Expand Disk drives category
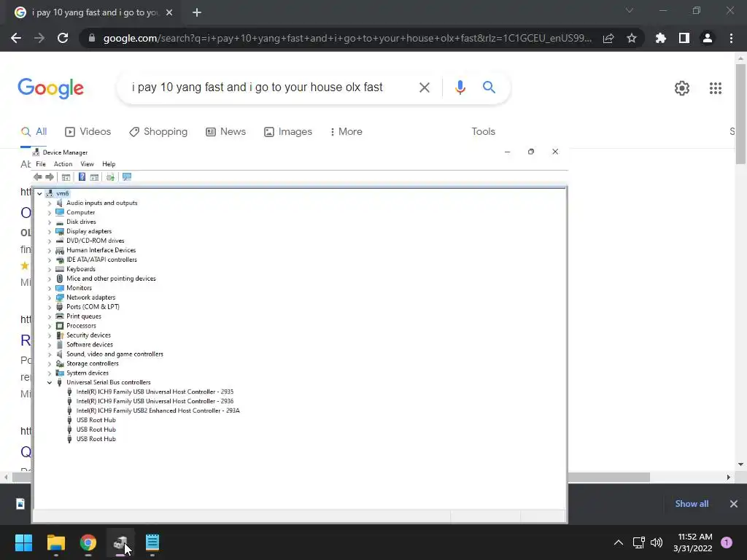This screenshot has height=560, width=747. (x=50, y=222)
